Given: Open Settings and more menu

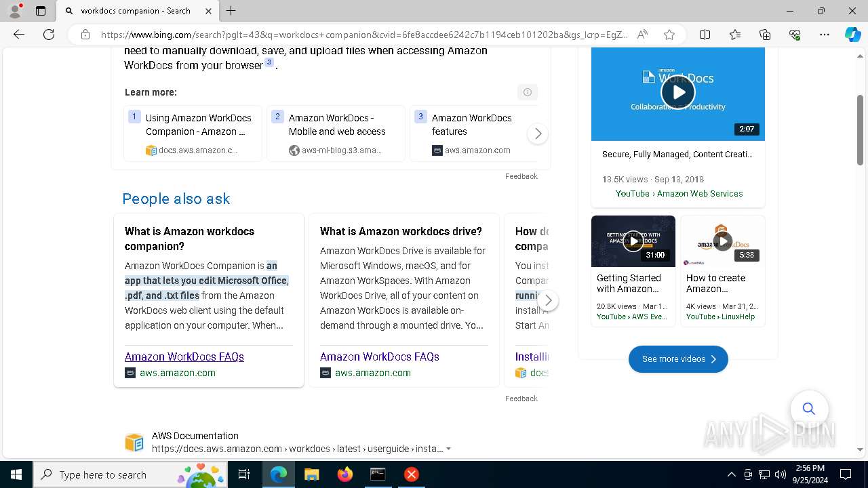Looking at the screenshot, I should click(x=825, y=35).
